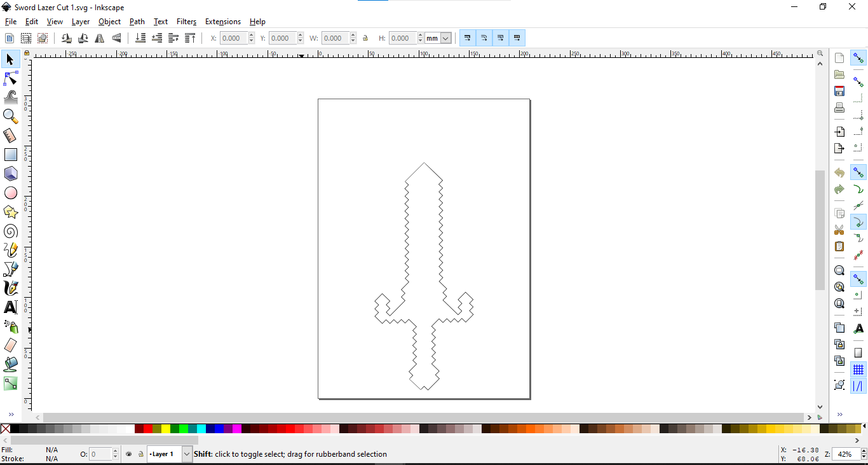
Task: Select the Node editing tool
Action: [10, 78]
